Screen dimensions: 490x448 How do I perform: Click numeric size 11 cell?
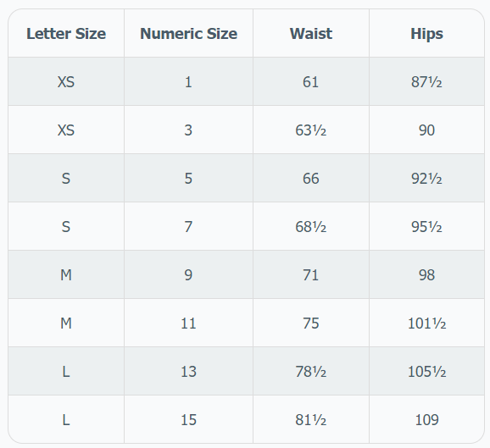188,323
